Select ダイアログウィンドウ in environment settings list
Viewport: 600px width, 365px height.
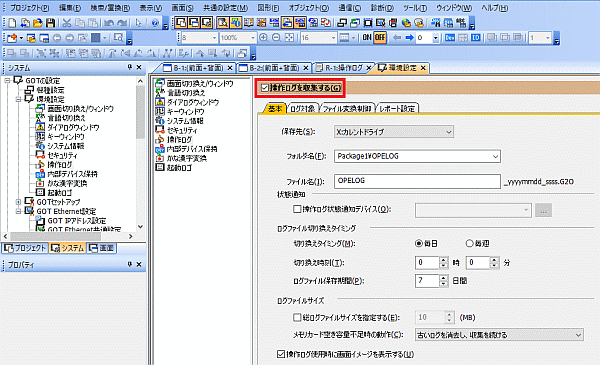193,102
